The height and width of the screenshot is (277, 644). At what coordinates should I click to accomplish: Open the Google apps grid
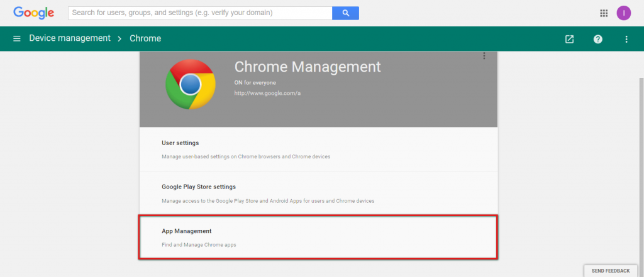[x=603, y=13]
